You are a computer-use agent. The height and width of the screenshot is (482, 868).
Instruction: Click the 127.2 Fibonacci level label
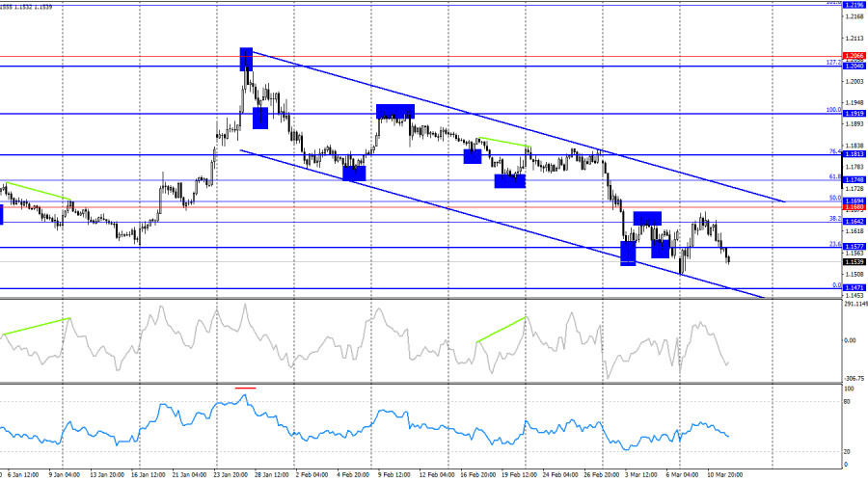834,62
